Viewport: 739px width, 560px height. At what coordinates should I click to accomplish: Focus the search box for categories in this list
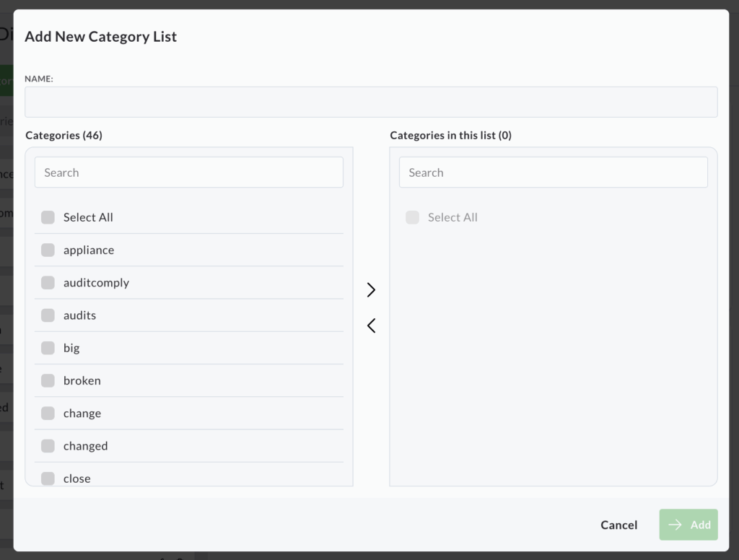point(553,172)
